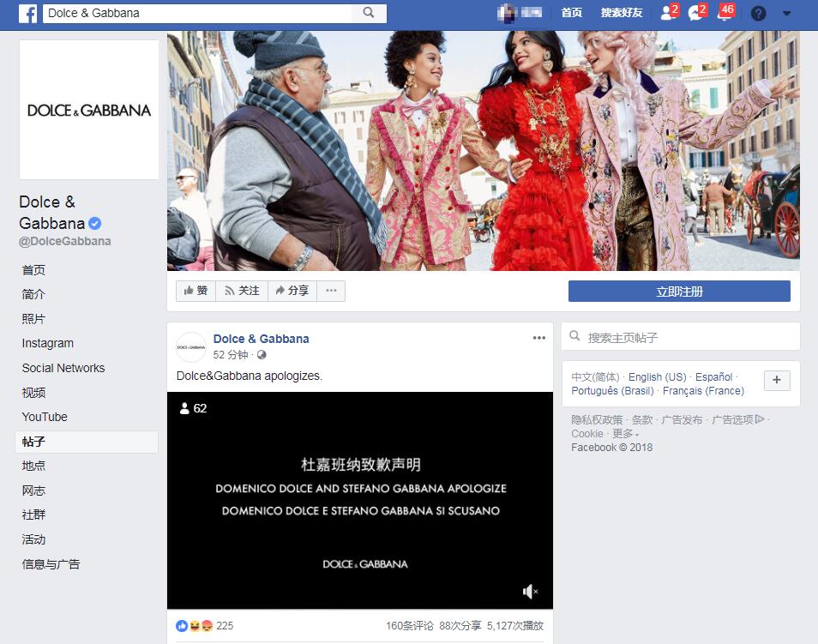Switch language to Português (Brasil)

(x=612, y=391)
